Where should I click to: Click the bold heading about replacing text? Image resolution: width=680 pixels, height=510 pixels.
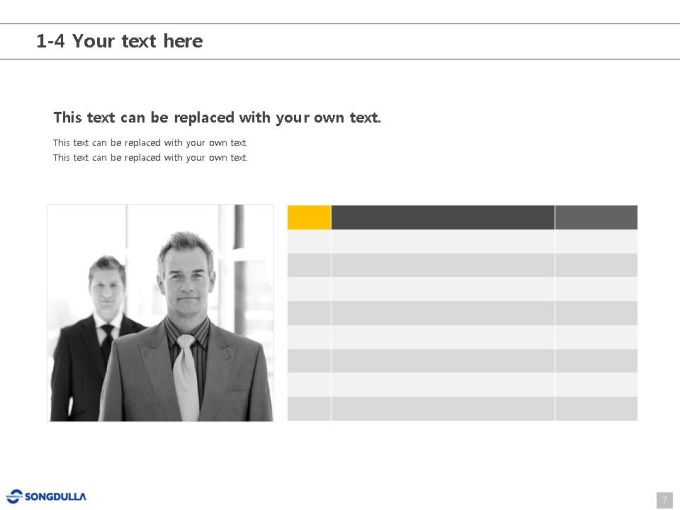217,118
